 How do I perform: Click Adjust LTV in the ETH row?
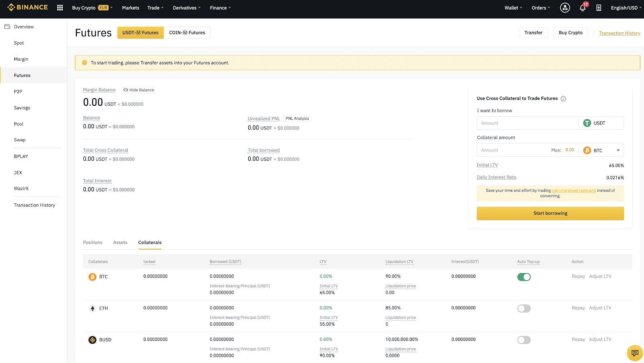(600, 308)
